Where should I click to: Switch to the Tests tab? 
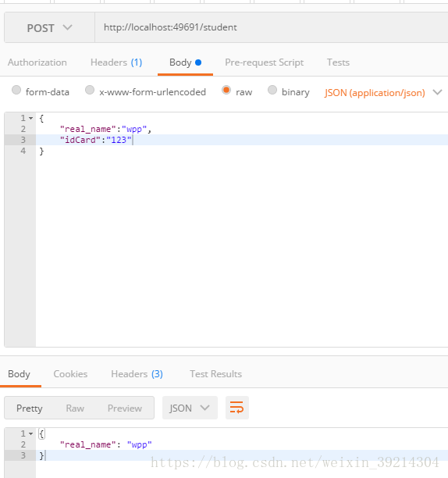pos(338,62)
